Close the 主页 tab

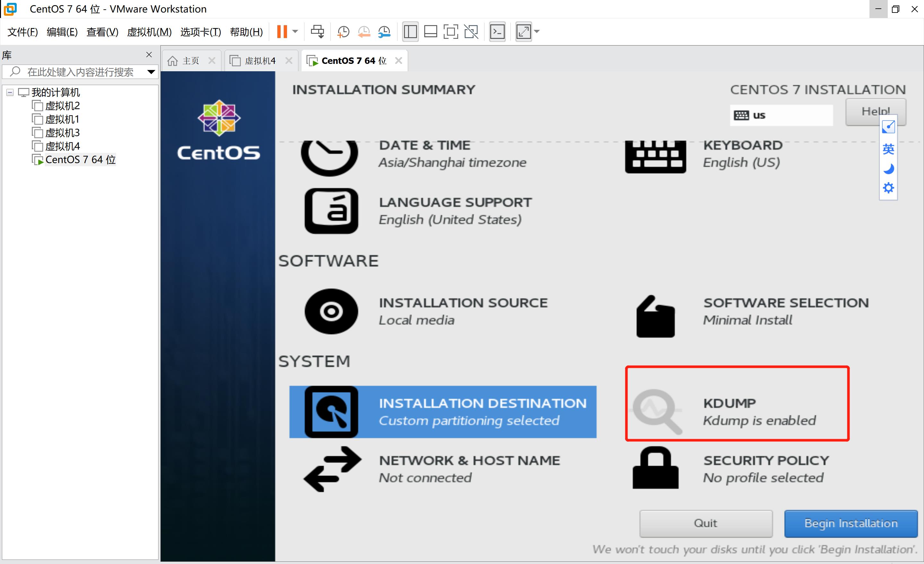click(212, 60)
